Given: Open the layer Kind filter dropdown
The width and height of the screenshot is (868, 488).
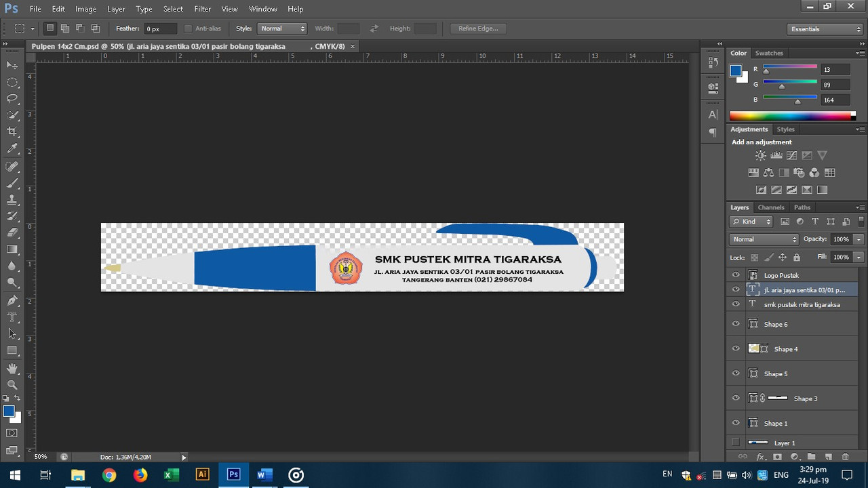Looking at the screenshot, I should (x=751, y=222).
